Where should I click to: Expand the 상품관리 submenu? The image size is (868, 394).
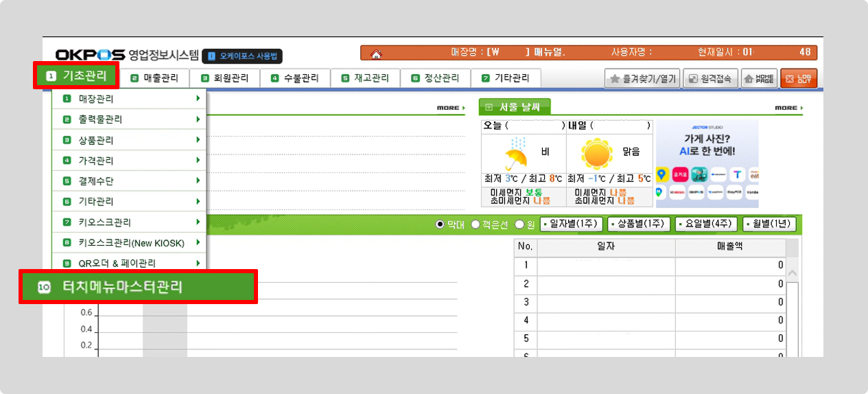[129, 140]
